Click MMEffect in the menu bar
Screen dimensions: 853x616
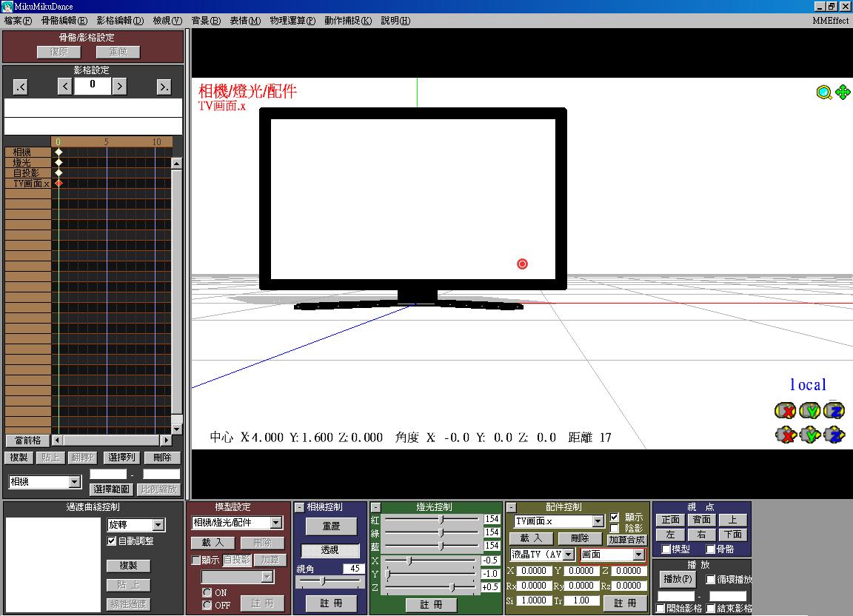point(830,21)
